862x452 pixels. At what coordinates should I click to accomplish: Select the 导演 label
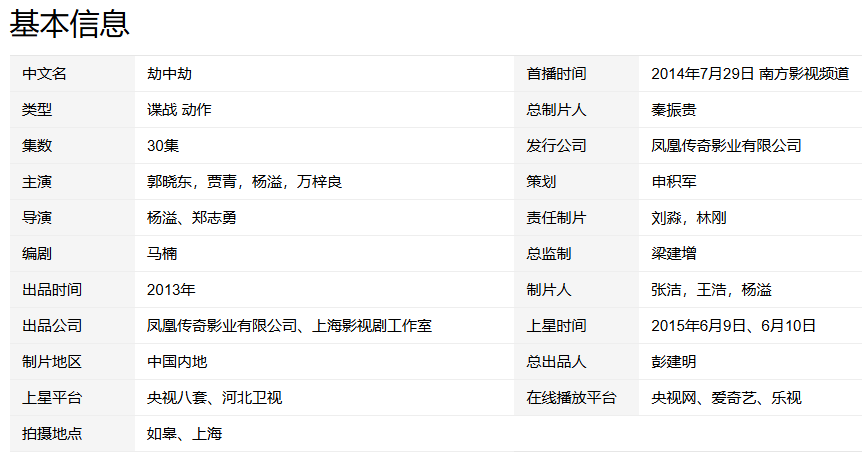tap(37, 218)
